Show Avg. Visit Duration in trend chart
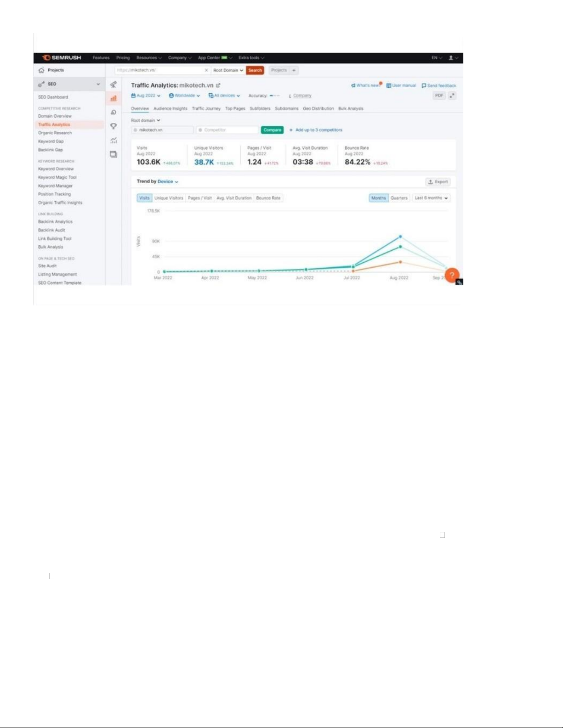The width and height of the screenshot is (563, 728). pyautogui.click(x=234, y=198)
